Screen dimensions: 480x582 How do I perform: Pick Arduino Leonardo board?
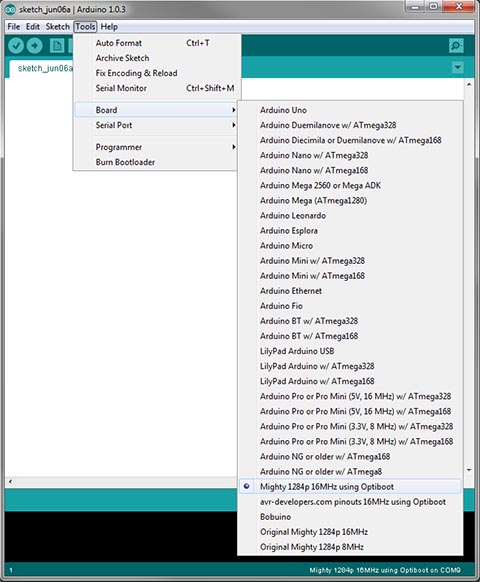(x=350, y=216)
